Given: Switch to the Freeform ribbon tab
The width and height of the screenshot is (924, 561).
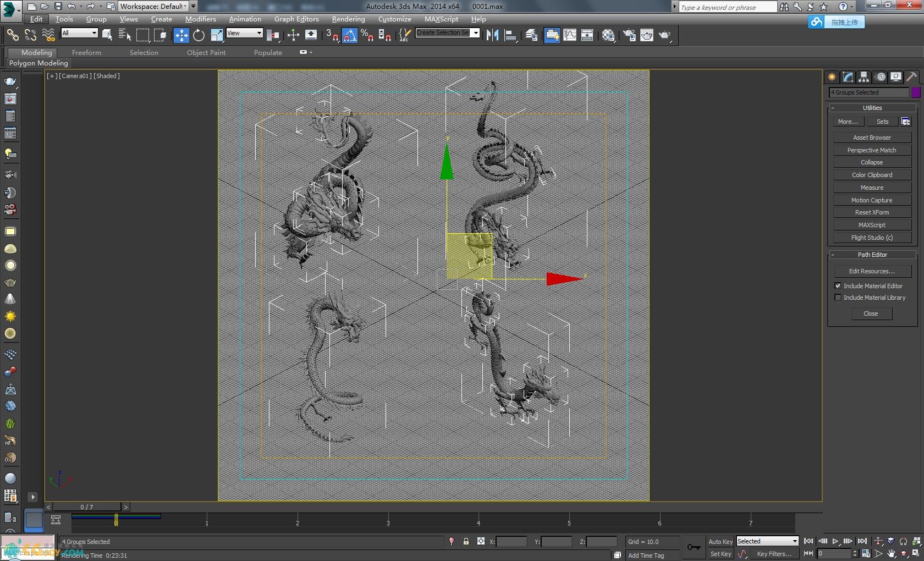Looking at the screenshot, I should 86,52.
